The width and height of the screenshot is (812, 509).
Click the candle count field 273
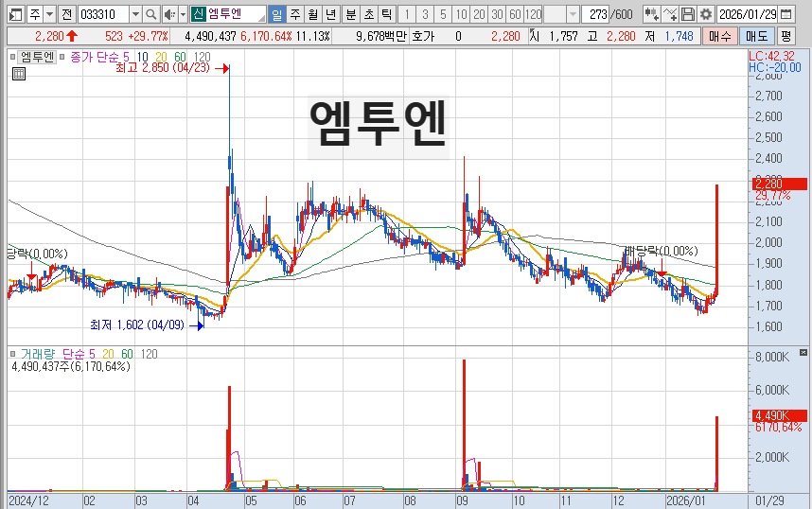[595, 14]
